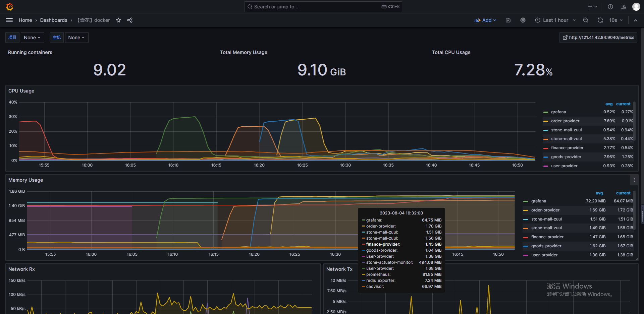Navigate to Dashboards via breadcrumb

click(54, 20)
